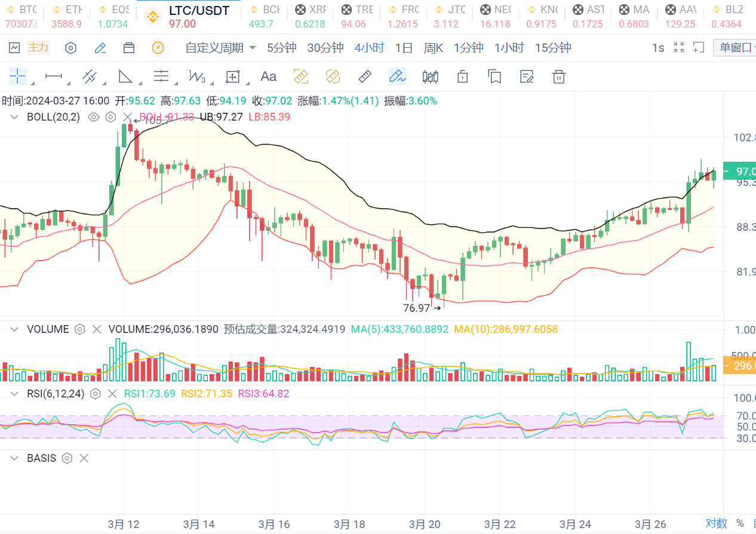Remove the RSI indicator with X

click(112, 394)
